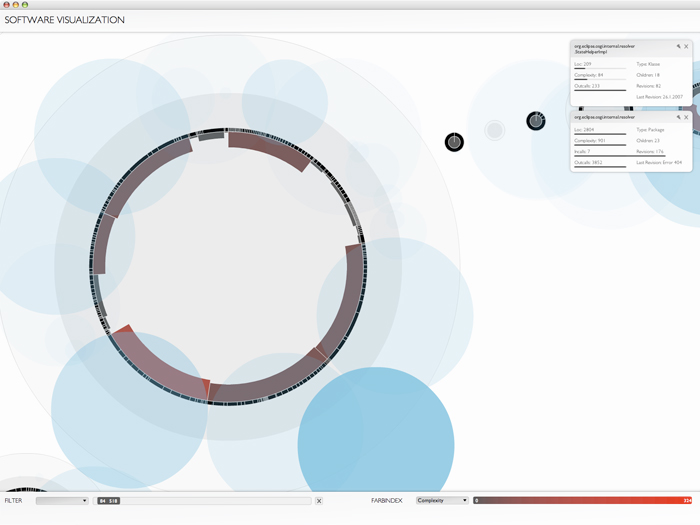Open the FARBINDEX Complexity dropdown
Viewport: 700px width, 525px height.
coord(442,500)
